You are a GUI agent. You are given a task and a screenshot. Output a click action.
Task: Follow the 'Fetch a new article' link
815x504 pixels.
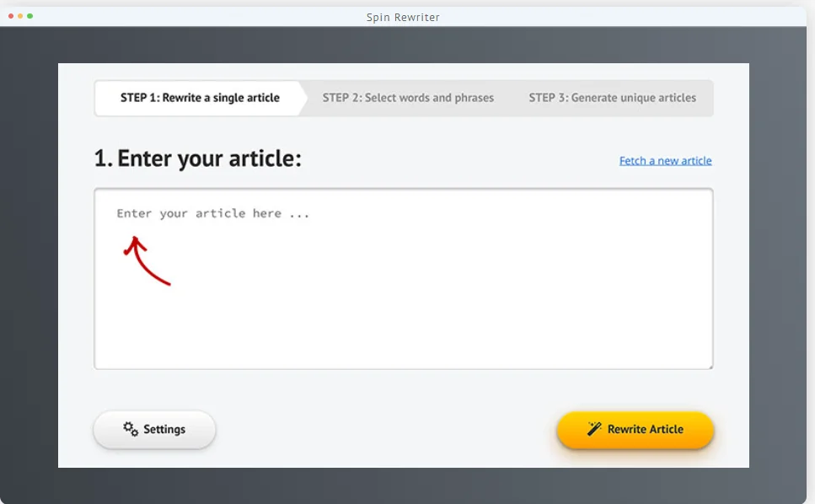[x=665, y=160]
